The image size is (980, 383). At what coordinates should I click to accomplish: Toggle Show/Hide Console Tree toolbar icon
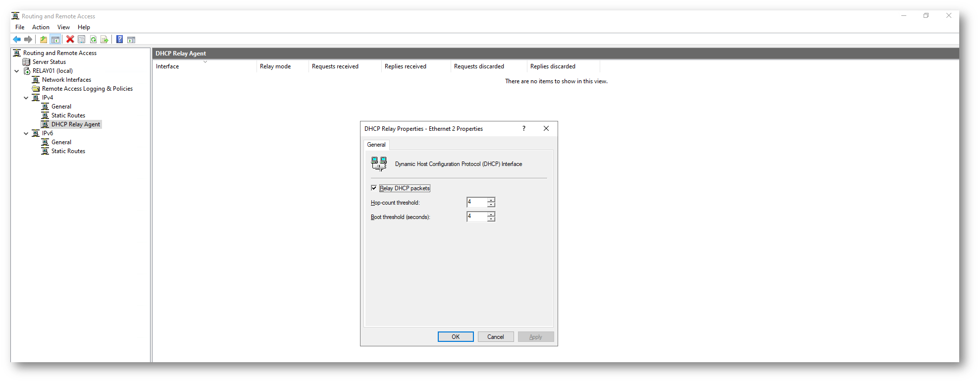[x=55, y=40]
